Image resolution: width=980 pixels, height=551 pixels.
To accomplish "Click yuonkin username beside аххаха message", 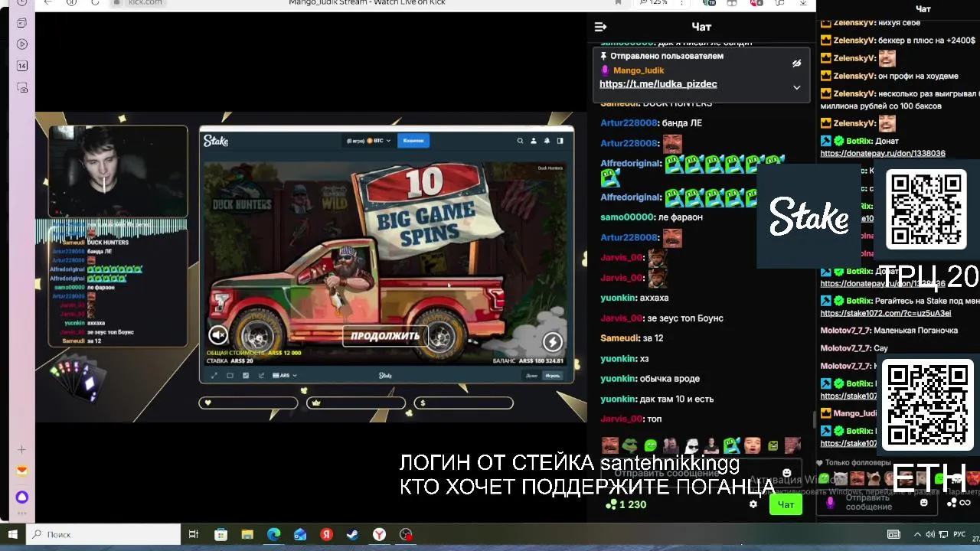I will click(x=619, y=298).
